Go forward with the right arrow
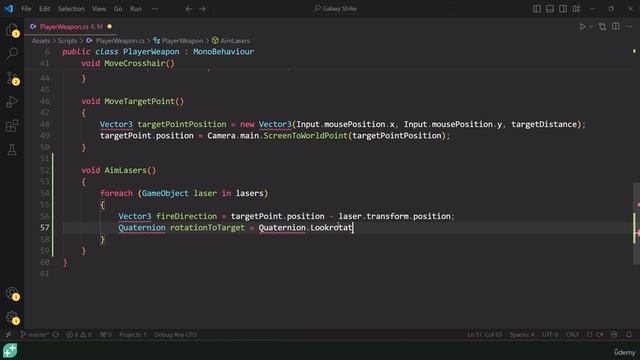Viewport: 640px width, 360px height. (202, 9)
